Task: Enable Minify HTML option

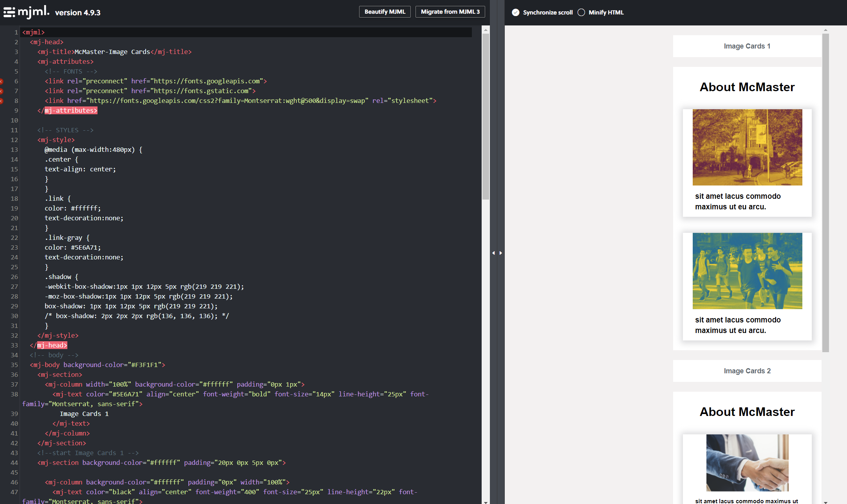Action: click(582, 13)
